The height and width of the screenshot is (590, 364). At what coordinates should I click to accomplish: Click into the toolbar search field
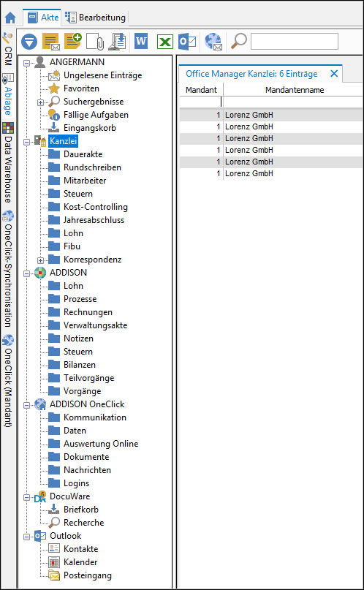[x=295, y=42]
